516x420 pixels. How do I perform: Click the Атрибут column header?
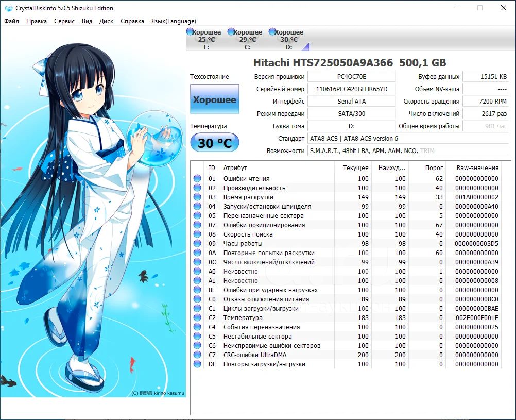[x=277, y=167]
